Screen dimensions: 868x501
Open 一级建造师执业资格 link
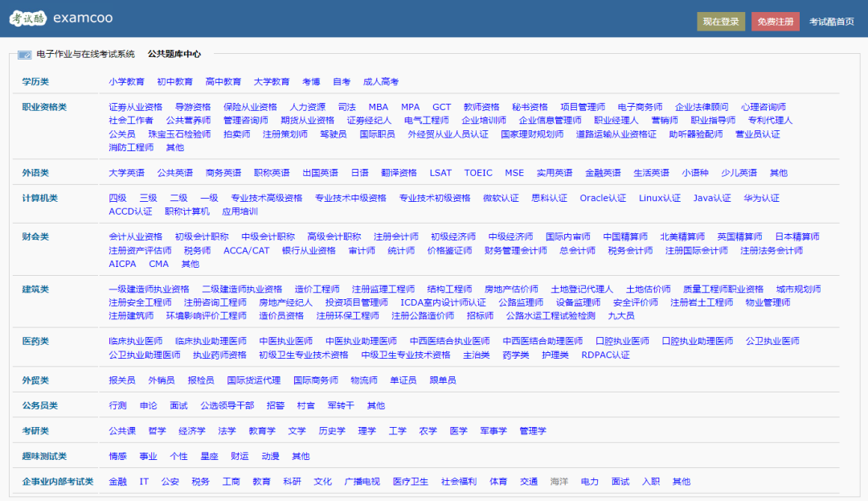click(149, 289)
